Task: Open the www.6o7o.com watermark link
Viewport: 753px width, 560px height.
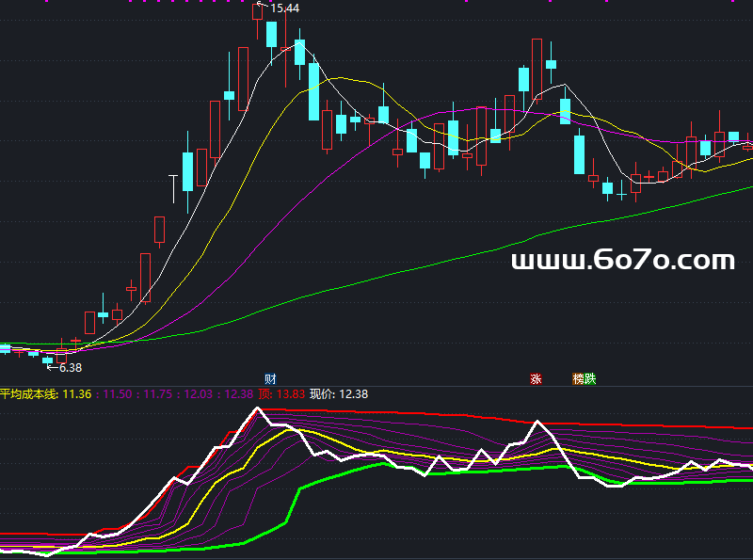Action: tap(622, 261)
